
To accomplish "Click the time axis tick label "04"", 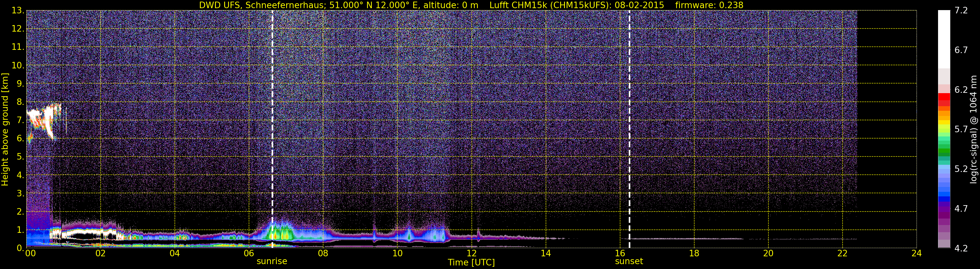I will (175, 253).
